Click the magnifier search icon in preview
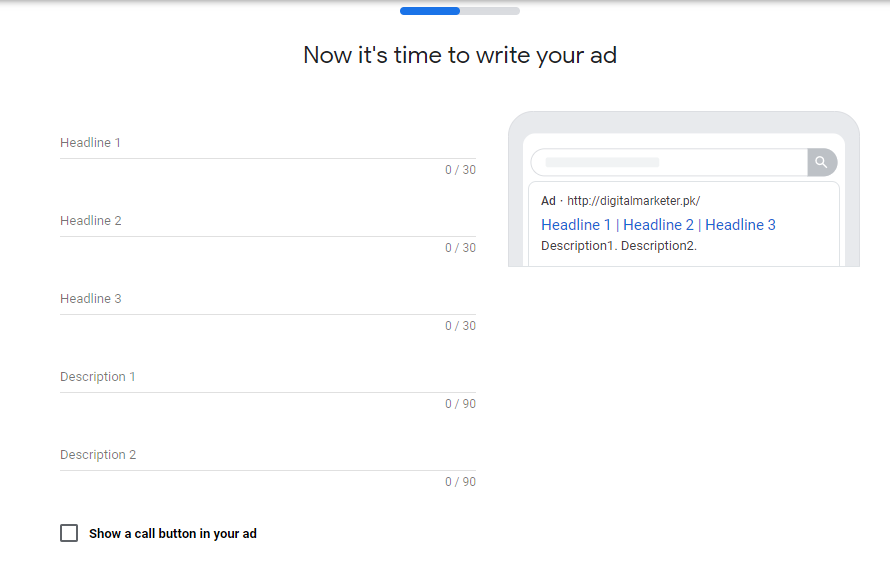Screen dimensions: 890x576 tap(821, 162)
